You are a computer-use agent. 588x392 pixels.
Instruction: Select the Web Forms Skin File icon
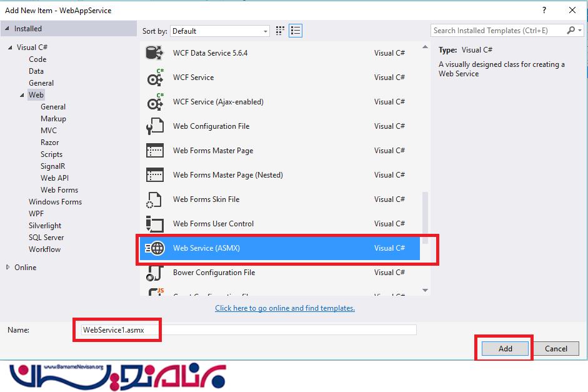154,199
